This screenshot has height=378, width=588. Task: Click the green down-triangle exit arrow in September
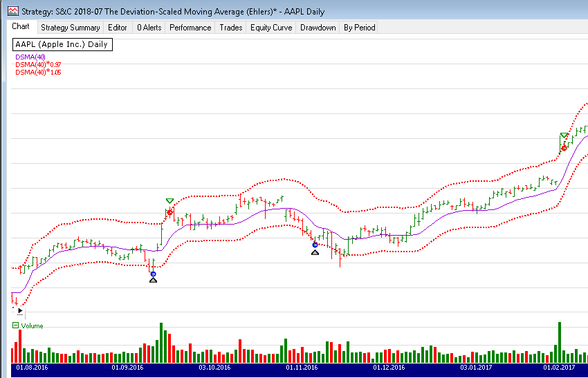[x=169, y=201]
